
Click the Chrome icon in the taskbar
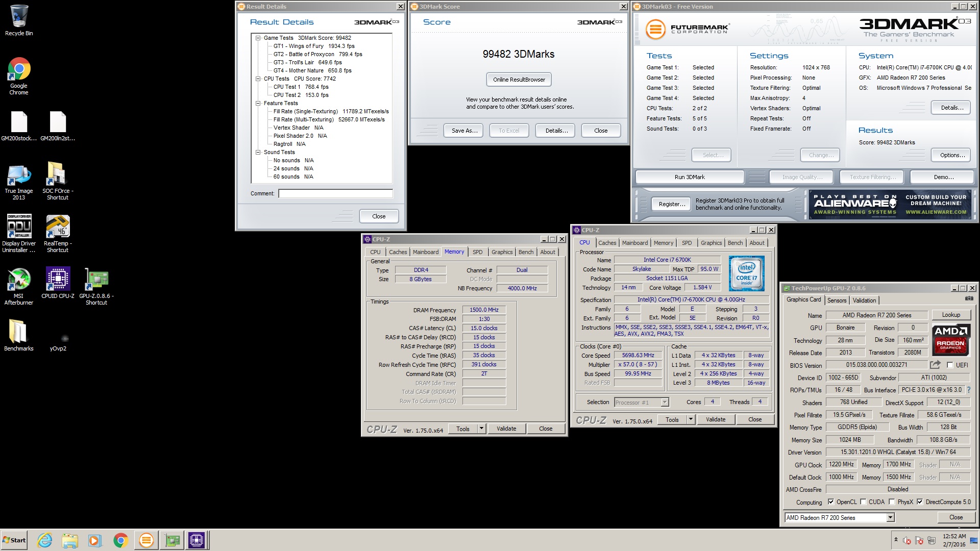click(120, 540)
